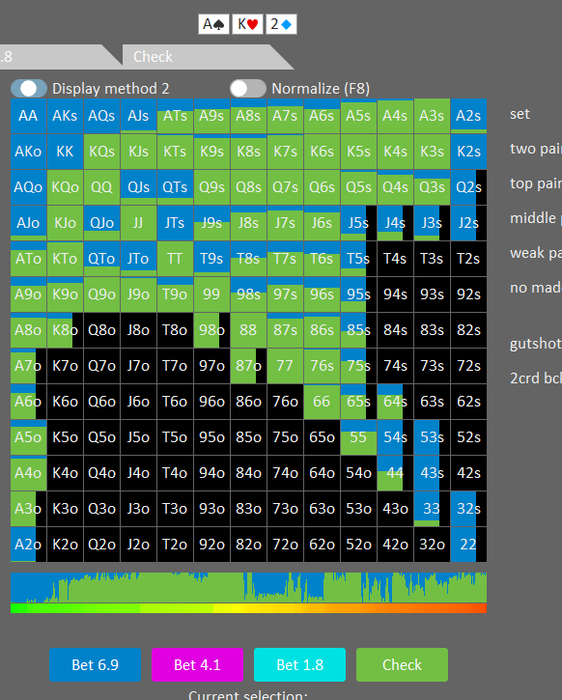Select the JTo hand cell
The height and width of the screenshot is (700, 562).
click(138, 258)
